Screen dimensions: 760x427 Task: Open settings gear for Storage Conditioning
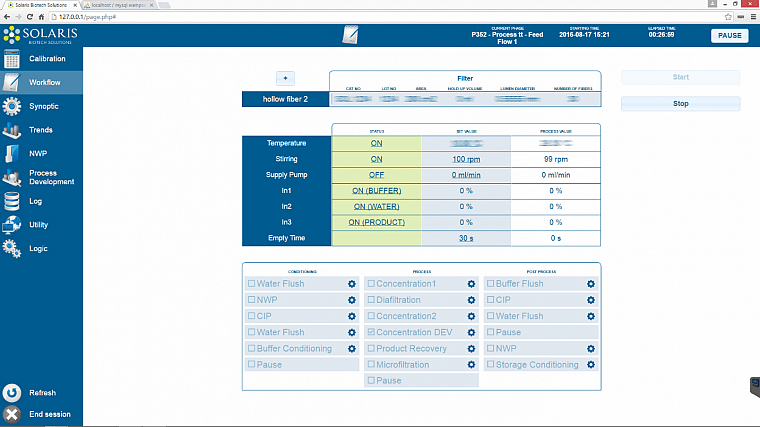(591, 364)
